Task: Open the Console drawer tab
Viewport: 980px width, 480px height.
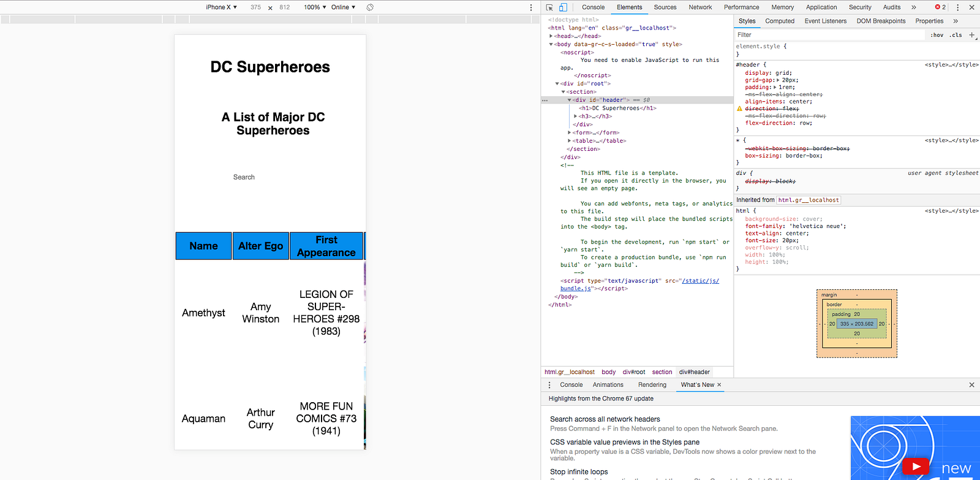Action: pyautogui.click(x=571, y=385)
